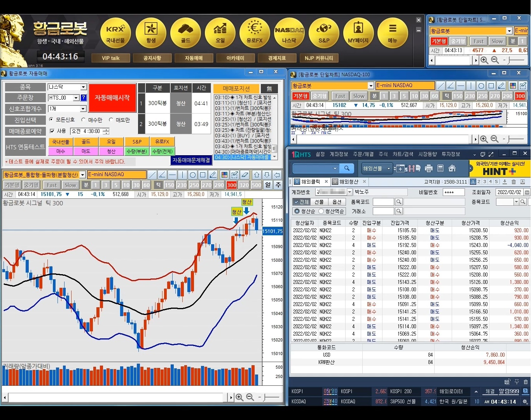531x420 pixels.
Task: Open 경제지표 button
Action: tap(277, 58)
